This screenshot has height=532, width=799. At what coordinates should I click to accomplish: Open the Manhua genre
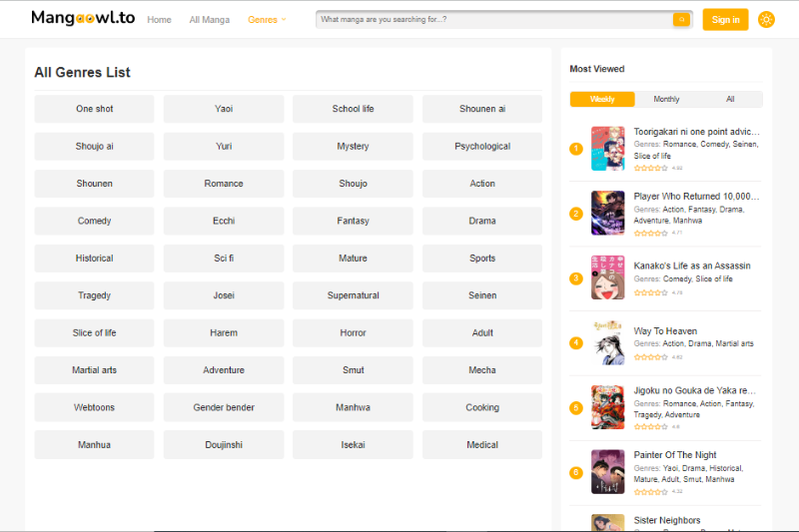pyautogui.click(x=94, y=445)
